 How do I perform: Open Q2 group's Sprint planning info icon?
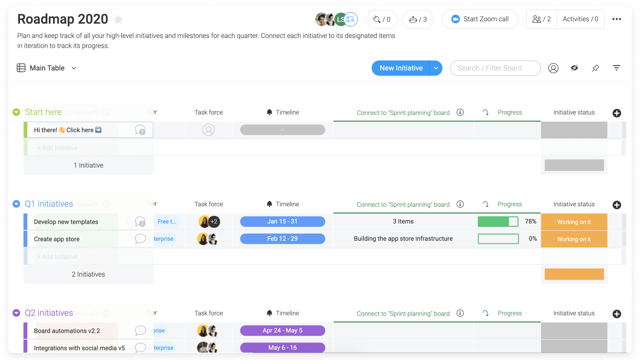460,313
